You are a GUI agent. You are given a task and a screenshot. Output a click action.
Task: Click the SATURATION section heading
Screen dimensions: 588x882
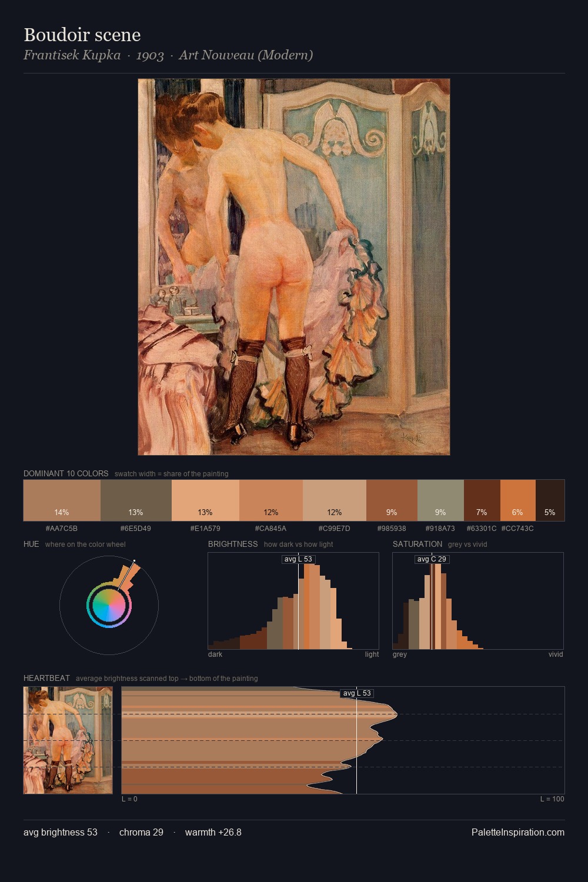pos(417,544)
